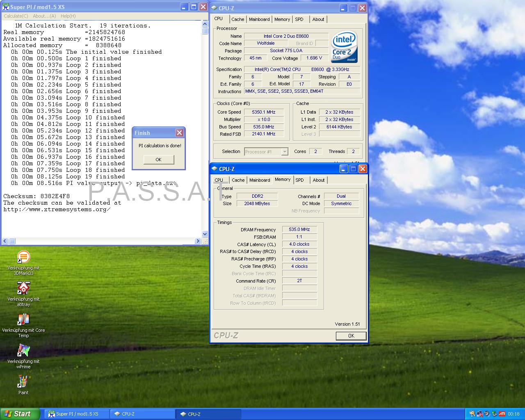
Task: Click the safely remove hardware tray icon
Action: [x=494, y=414]
